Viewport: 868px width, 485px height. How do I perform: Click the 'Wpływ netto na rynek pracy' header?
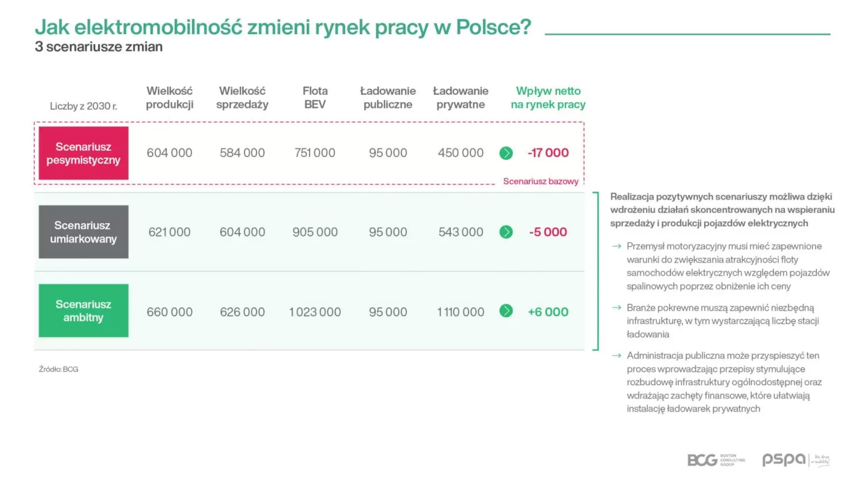click(x=548, y=97)
